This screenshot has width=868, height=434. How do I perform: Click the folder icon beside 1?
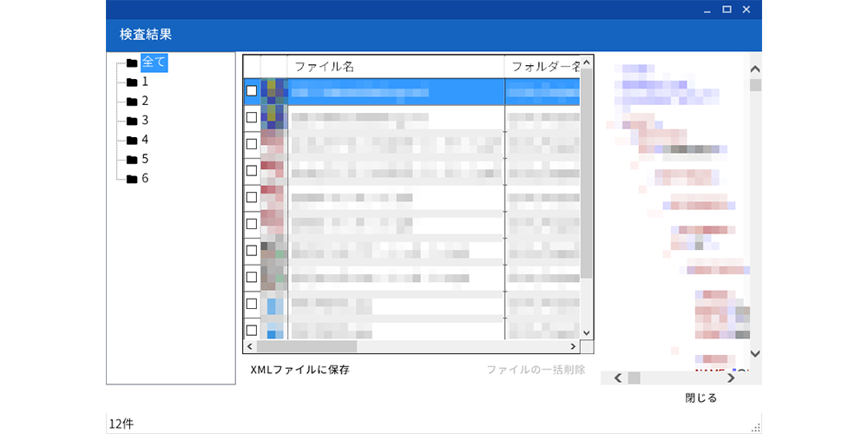132,82
